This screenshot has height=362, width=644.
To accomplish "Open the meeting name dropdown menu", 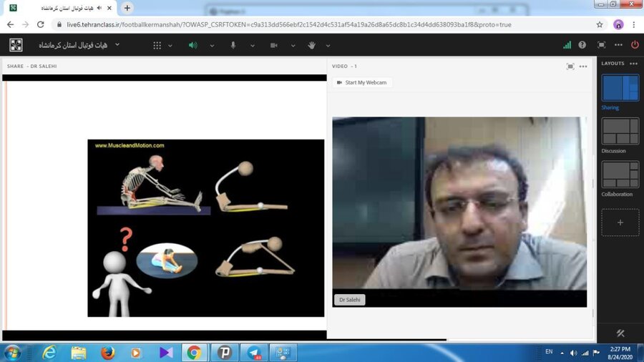I will click(117, 44).
